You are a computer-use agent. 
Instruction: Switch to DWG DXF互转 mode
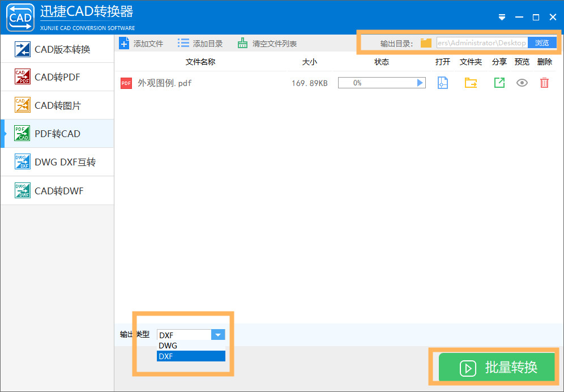(57, 162)
